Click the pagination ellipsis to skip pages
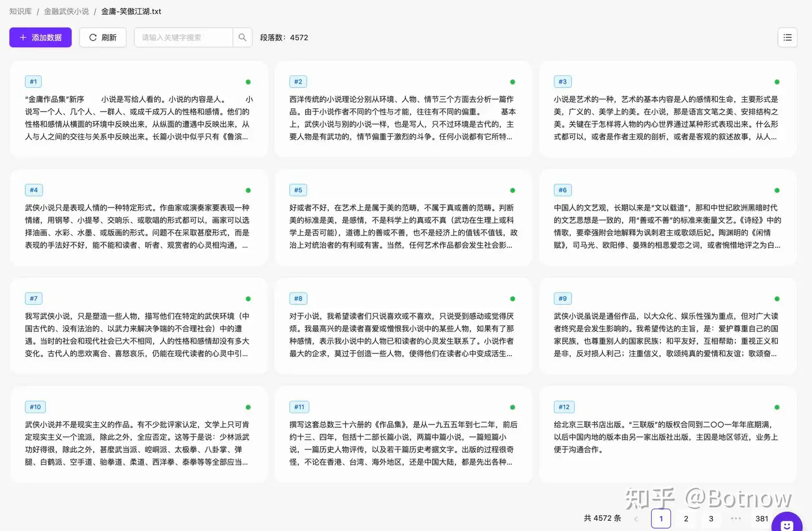Screen dimensions: 812x531 [x=736, y=519]
